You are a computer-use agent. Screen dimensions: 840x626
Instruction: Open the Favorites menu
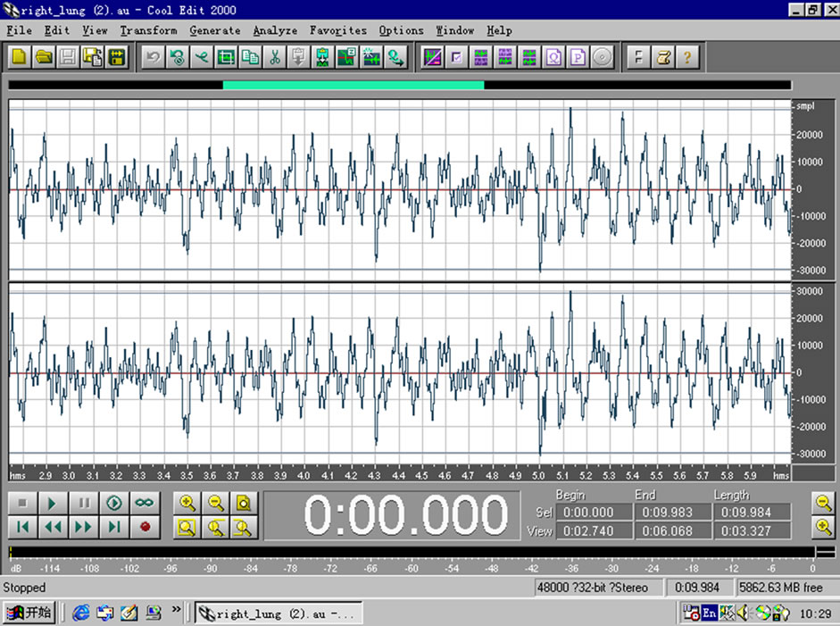tap(338, 30)
